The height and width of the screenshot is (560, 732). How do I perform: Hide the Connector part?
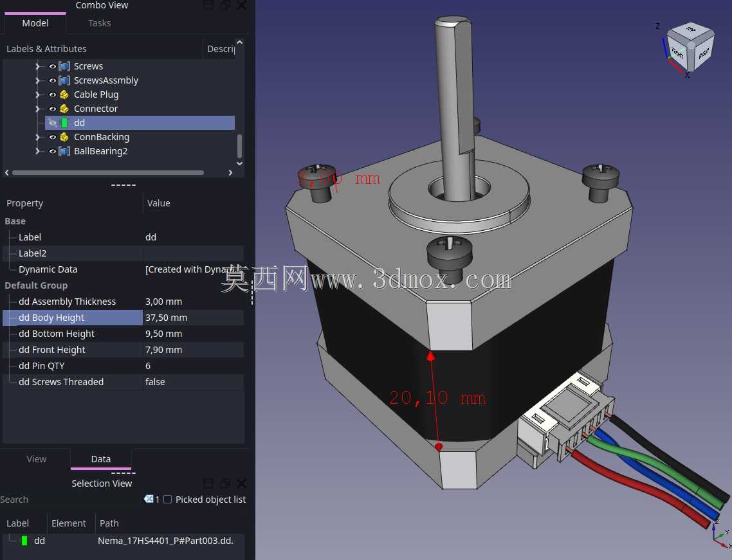pyautogui.click(x=52, y=109)
